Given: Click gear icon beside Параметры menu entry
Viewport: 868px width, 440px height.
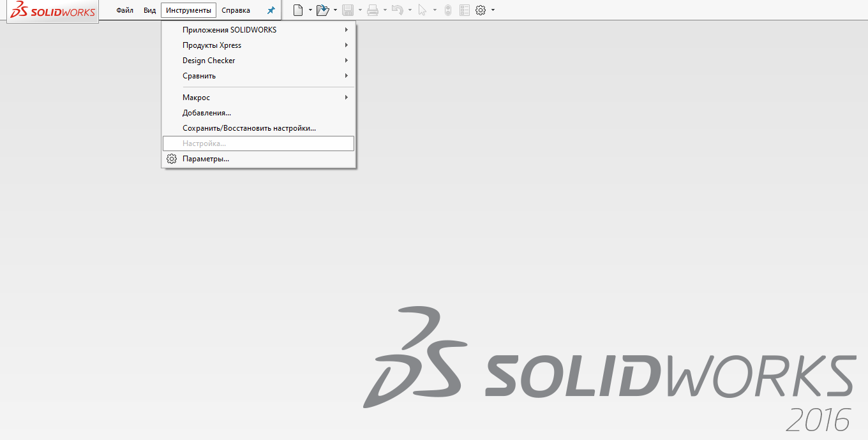Looking at the screenshot, I should click(171, 159).
